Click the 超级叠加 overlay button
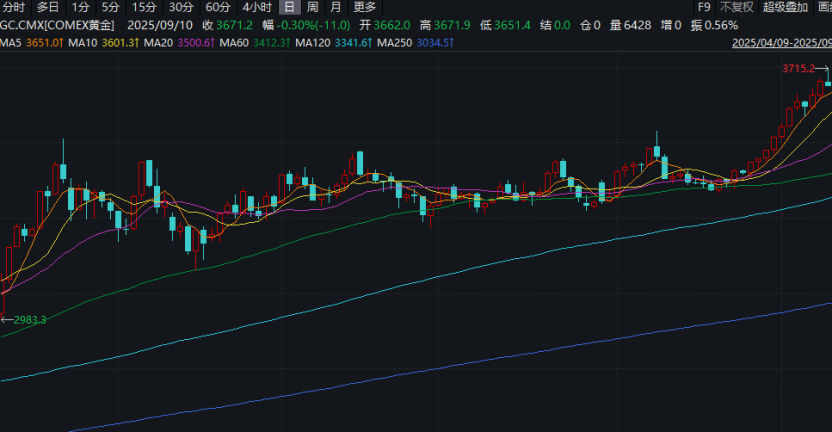The image size is (832, 432). pos(786,7)
